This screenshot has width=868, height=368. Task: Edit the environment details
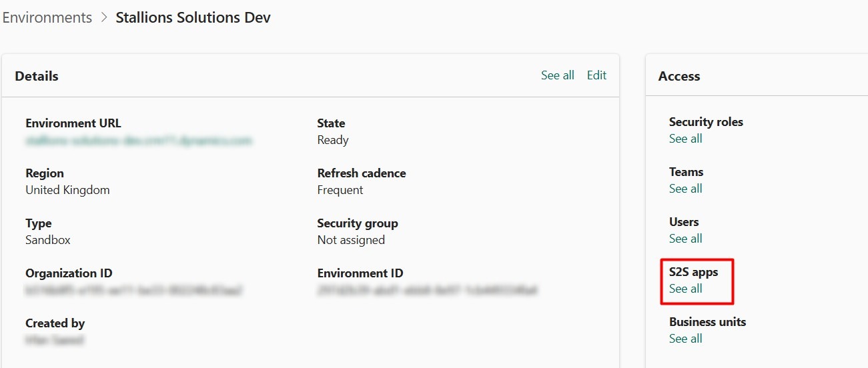[596, 75]
